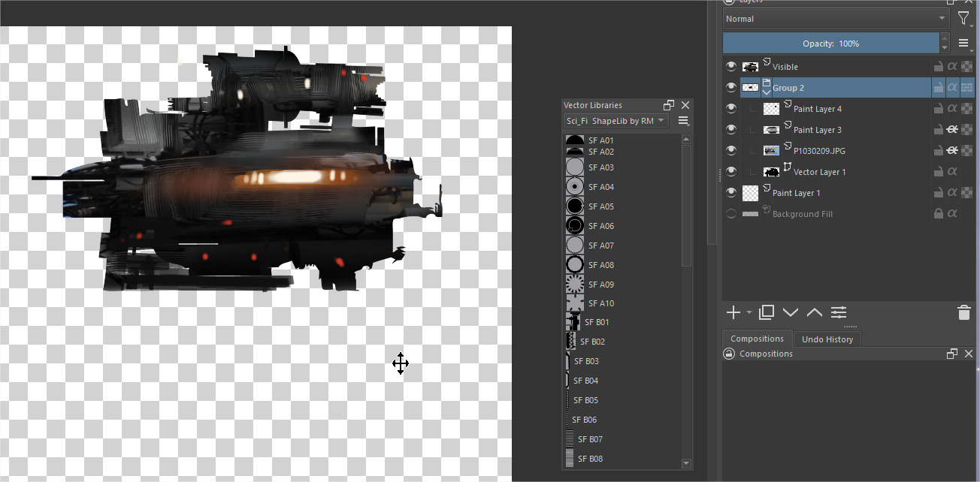
Task: Click the add new layer plus icon
Action: coord(733,312)
